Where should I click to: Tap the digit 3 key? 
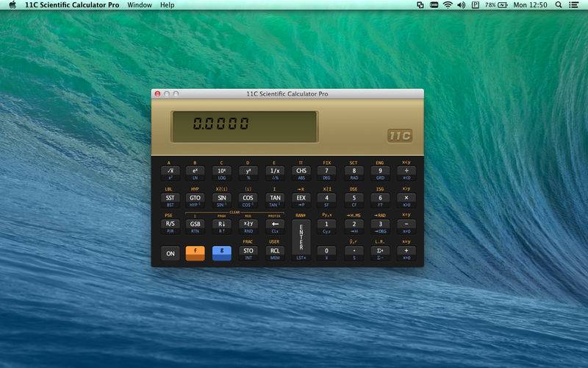pos(380,227)
